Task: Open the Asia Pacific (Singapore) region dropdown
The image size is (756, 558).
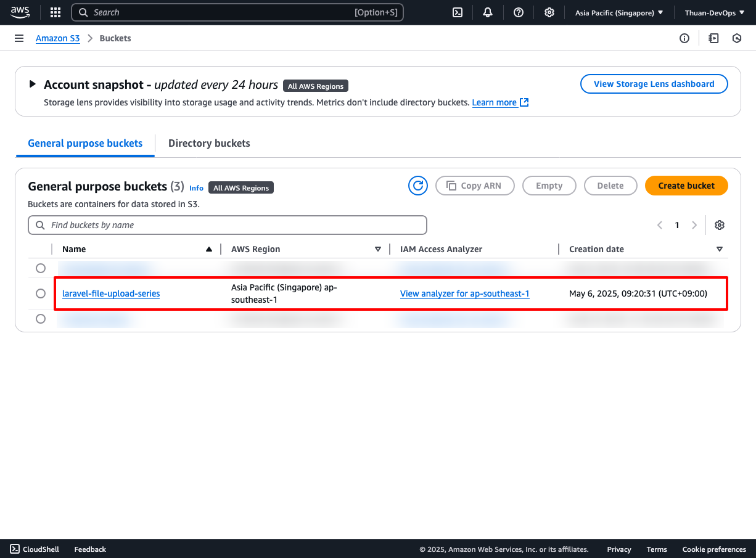Action: tap(618, 12)
